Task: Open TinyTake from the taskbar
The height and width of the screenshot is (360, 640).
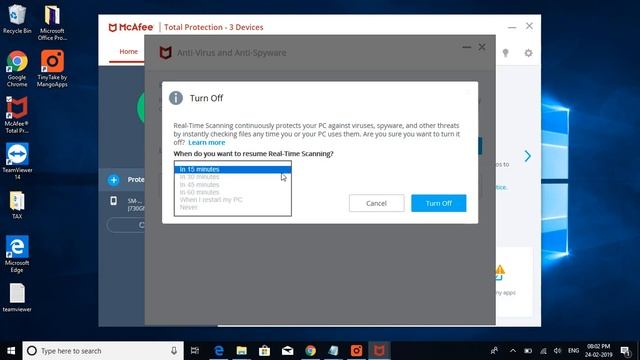Action: coord(356,351)
